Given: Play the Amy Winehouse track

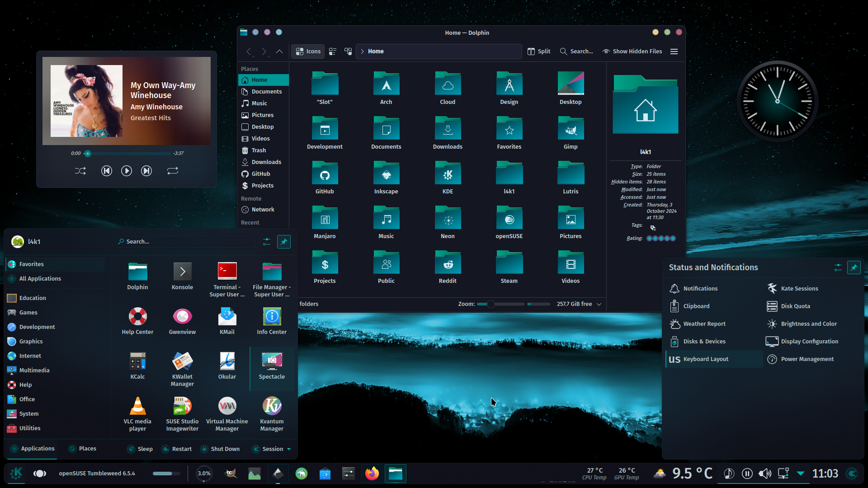Looking at the screenshot, I should click(127, 171).
